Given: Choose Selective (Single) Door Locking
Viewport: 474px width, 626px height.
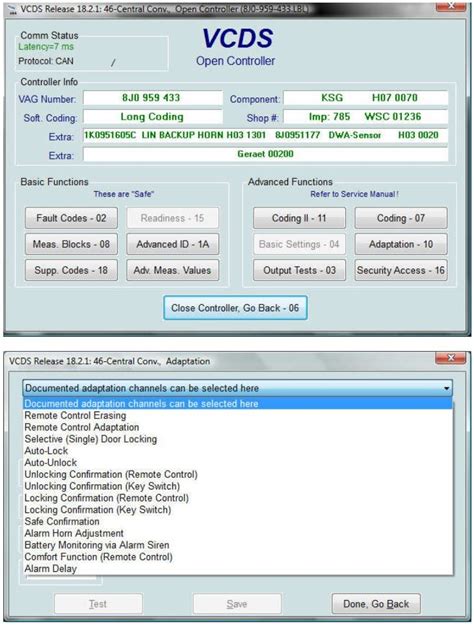Looking at the screenshot, I should [238, 439].
